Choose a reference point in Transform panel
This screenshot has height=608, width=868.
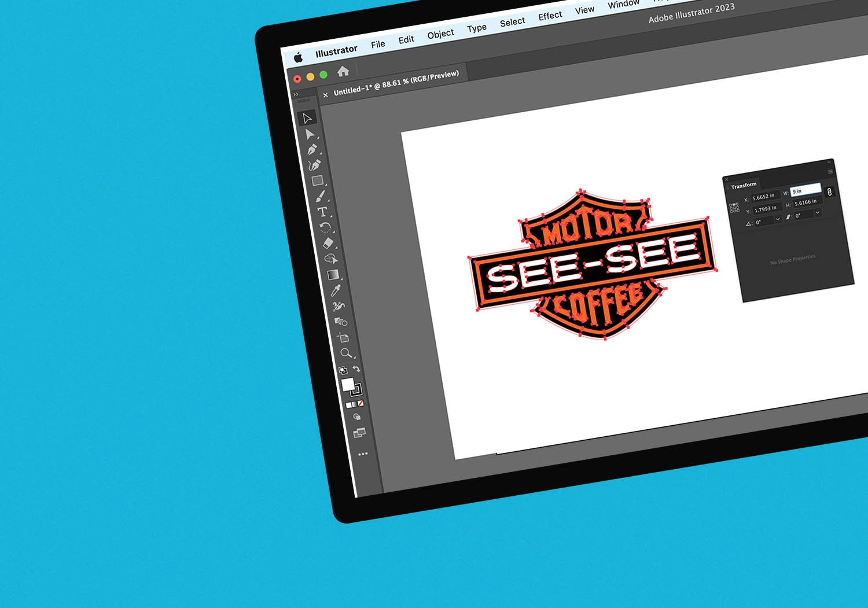734,208
